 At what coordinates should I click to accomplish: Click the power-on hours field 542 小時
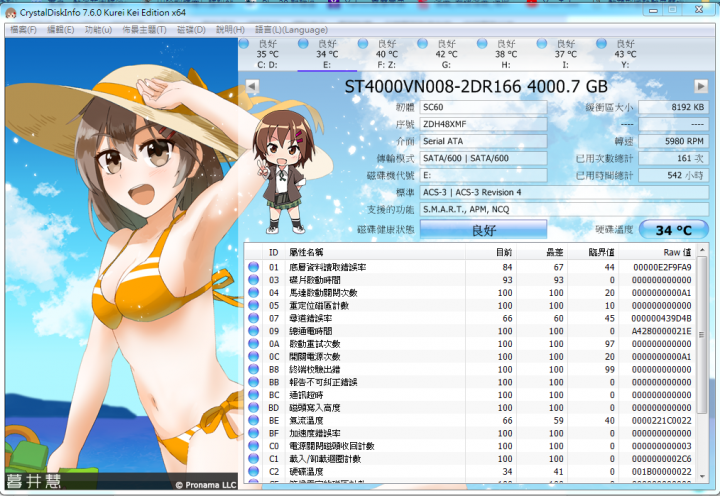pyautogui.click(x=673, y=175)
